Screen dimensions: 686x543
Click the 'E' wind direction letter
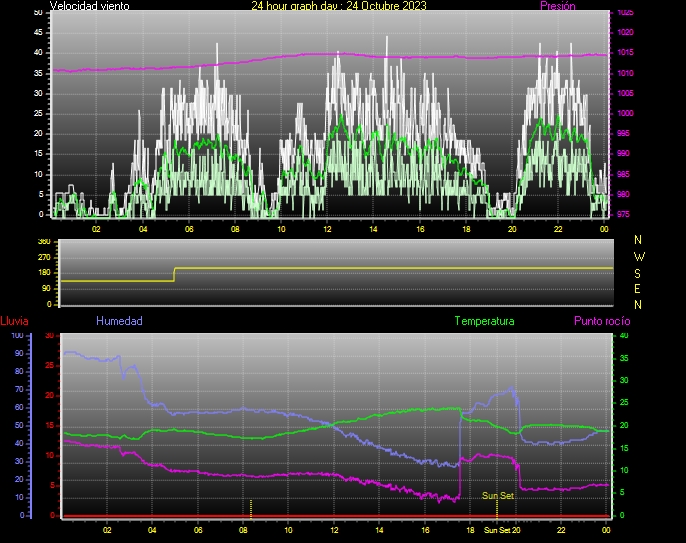coord(637,289)
